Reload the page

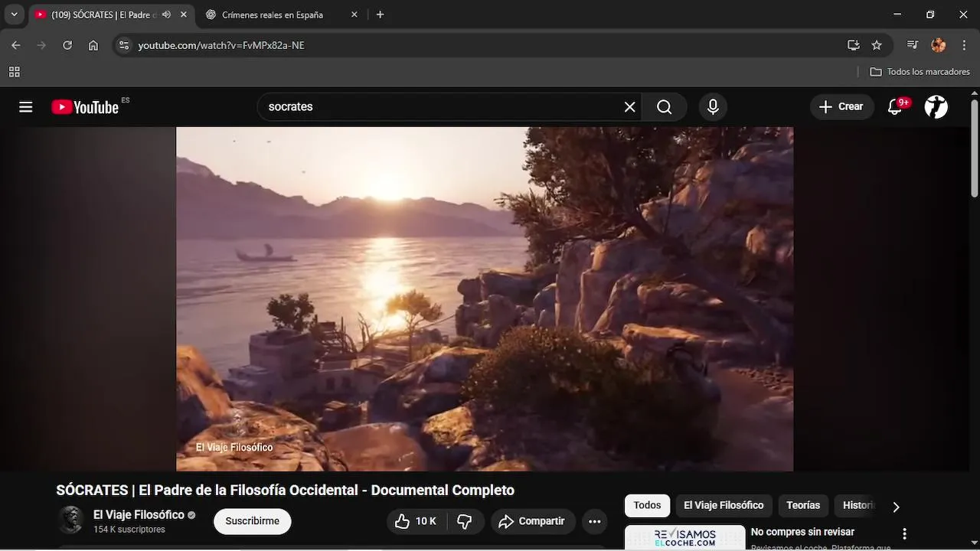point(67,45)
